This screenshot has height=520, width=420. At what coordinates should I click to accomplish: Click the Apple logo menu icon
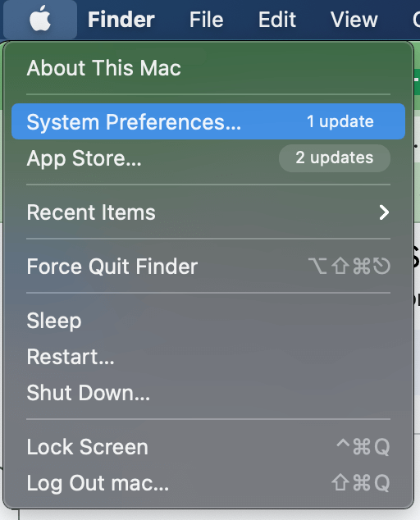[x=40, y=20]
